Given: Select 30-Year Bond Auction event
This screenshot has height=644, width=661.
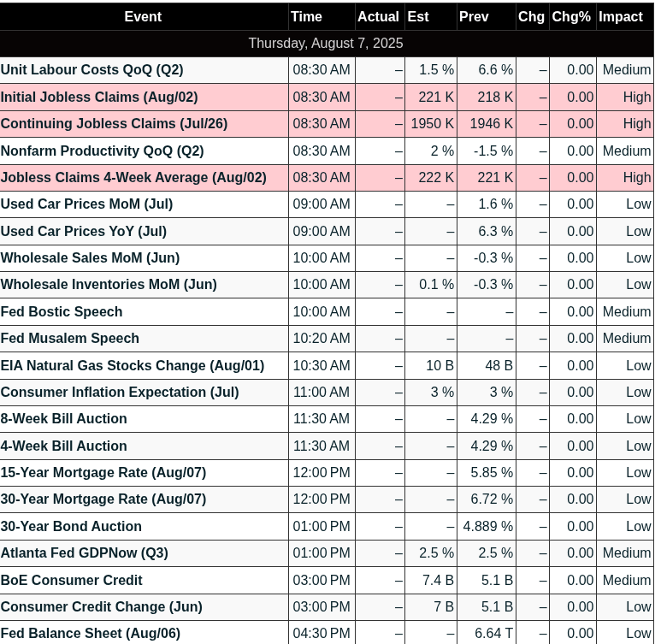Looking at the screenshot, I should [x=71, y=526].
